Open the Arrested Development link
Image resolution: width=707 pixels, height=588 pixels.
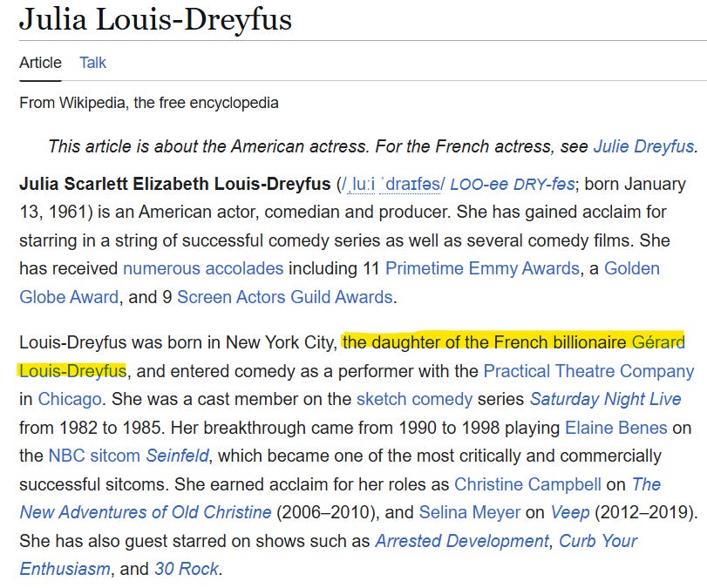coord(462,541)
